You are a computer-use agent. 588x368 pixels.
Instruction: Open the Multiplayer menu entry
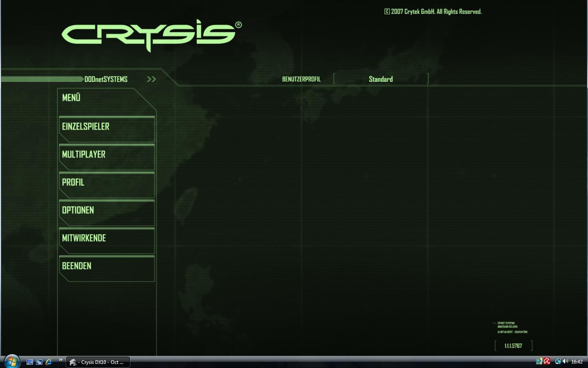click(107, 157)
